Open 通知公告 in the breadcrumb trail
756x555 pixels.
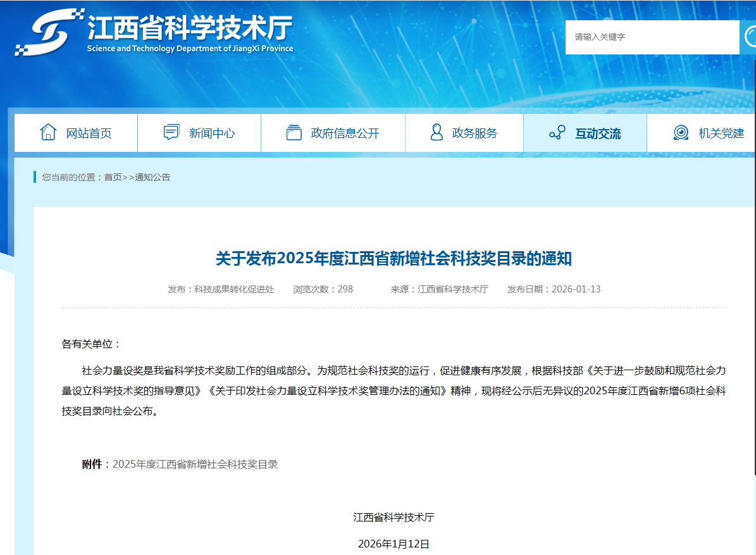152,177
